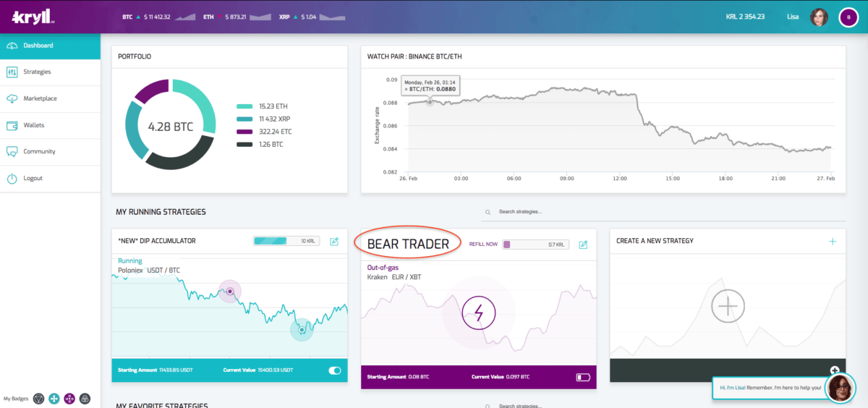Open the Lisa help chat bubble
Image resolution: width=868 pixels, height=408 pixels.
pyautogui.click(x=770, y=388)
